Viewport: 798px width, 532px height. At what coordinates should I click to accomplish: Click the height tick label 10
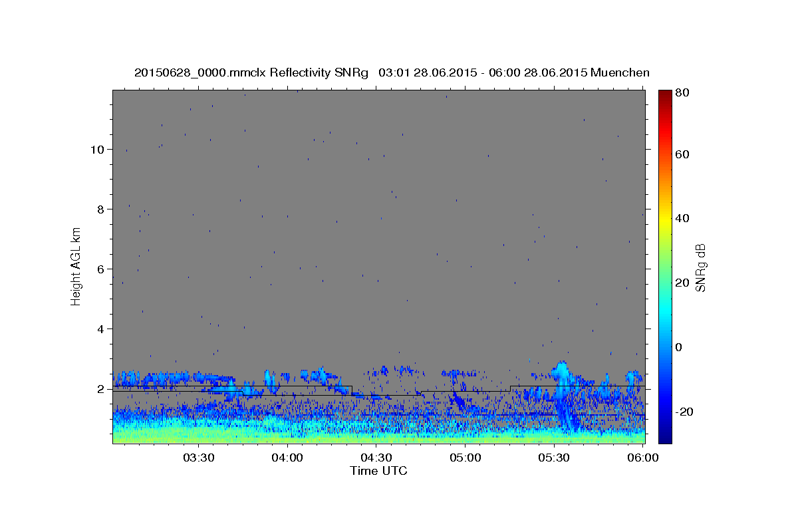[97, 149]
